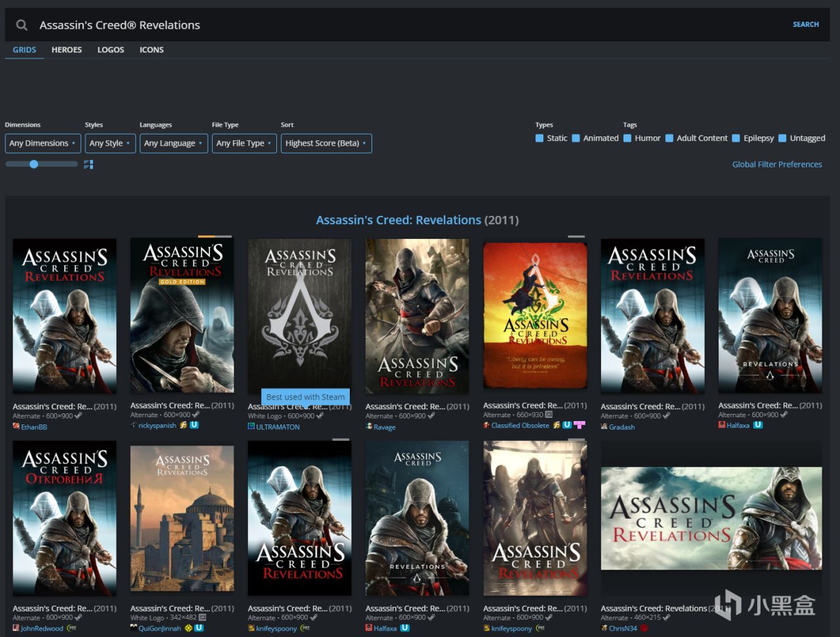
Task: Switch to the HEROES tab
Action: click(x=67, y=50)
